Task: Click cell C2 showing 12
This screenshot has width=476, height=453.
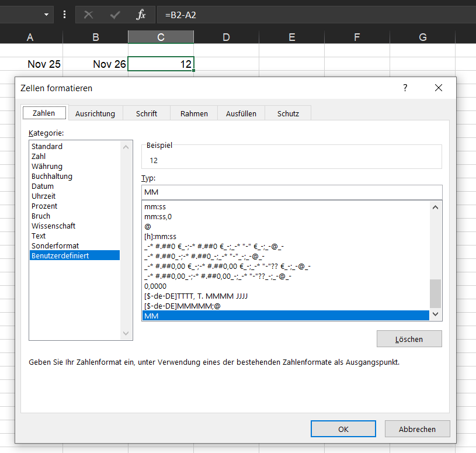Action: (161, 64)
